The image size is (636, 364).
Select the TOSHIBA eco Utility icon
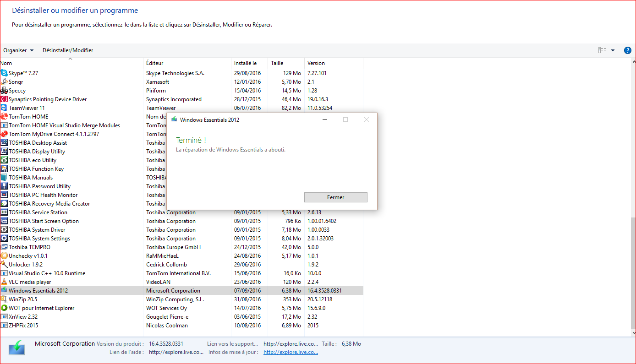[x=4, y=160]
